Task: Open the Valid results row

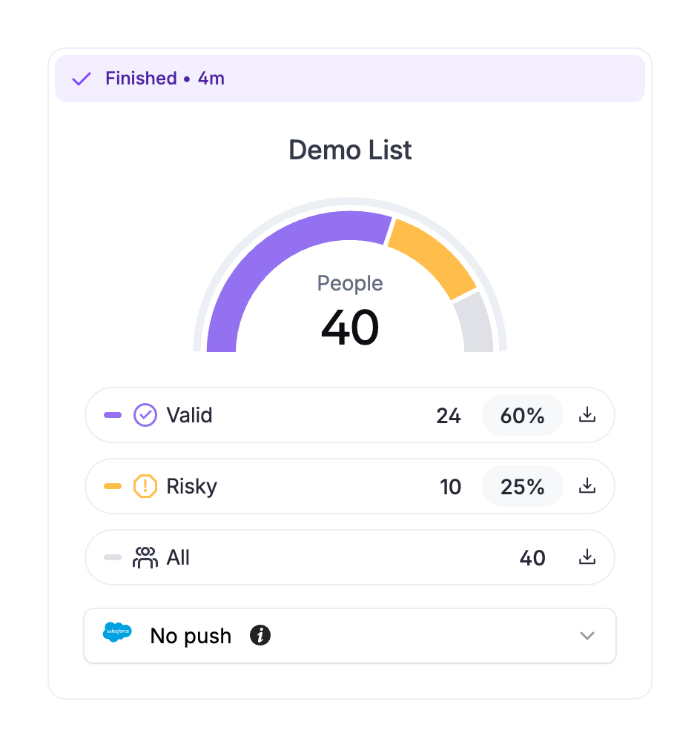Action: pyautogui.click(x=297, y=415)
